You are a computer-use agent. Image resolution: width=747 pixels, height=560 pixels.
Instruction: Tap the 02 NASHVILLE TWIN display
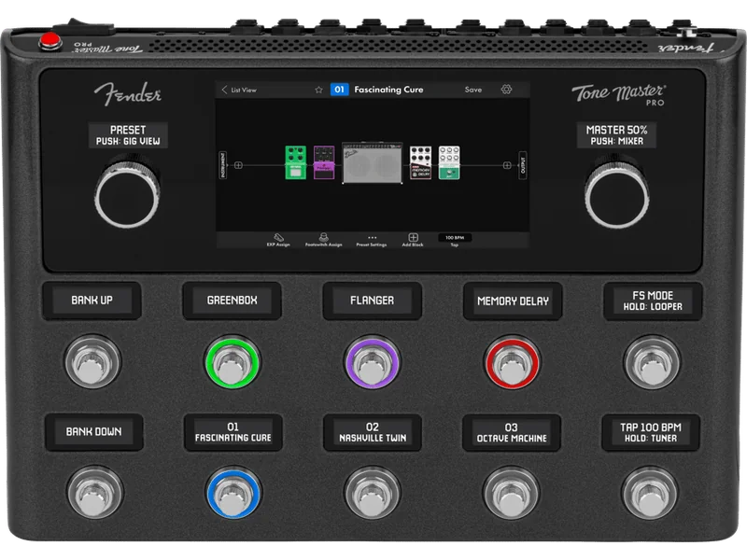point(373,432)
